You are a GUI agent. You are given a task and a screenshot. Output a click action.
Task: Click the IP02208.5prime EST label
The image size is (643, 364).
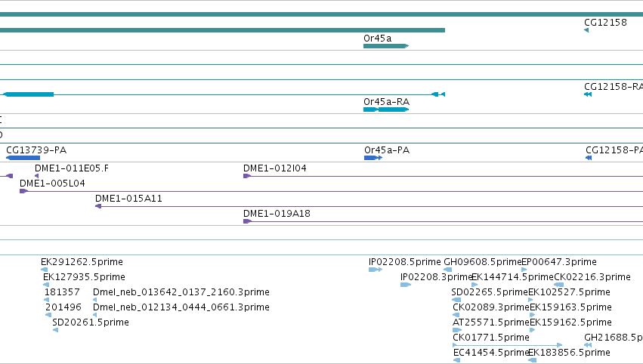405,262
